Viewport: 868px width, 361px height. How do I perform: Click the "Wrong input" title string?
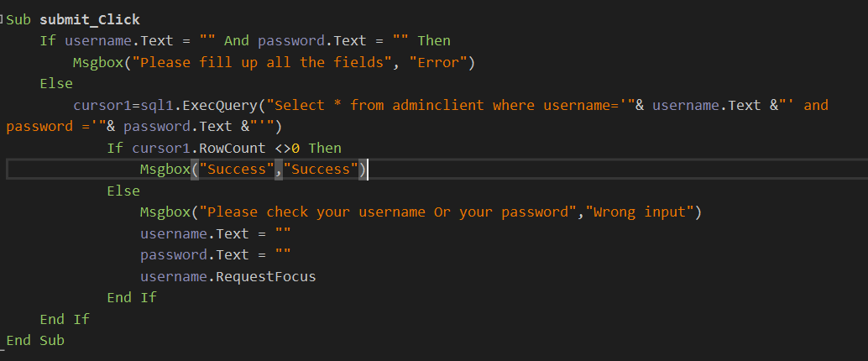[x=641, y=212]
